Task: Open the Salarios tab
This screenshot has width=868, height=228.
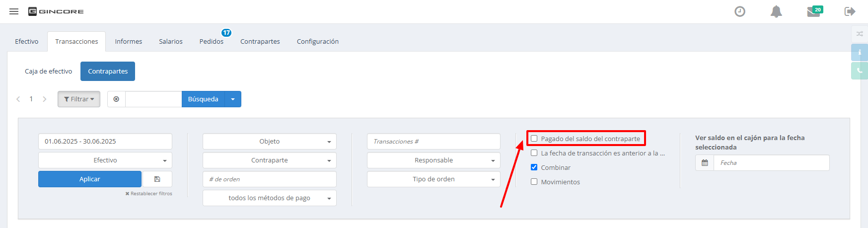Action: pyautogui.click(x=171, y=42)
